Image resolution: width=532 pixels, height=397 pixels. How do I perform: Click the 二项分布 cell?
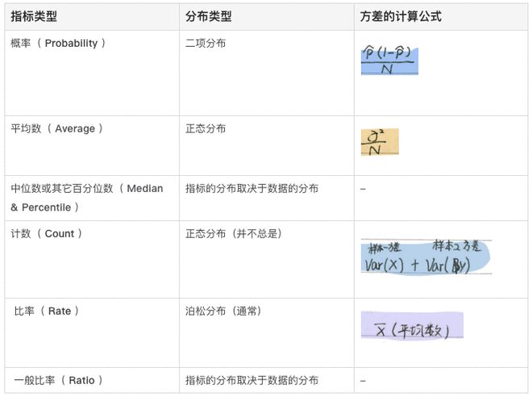pos(206,44)
